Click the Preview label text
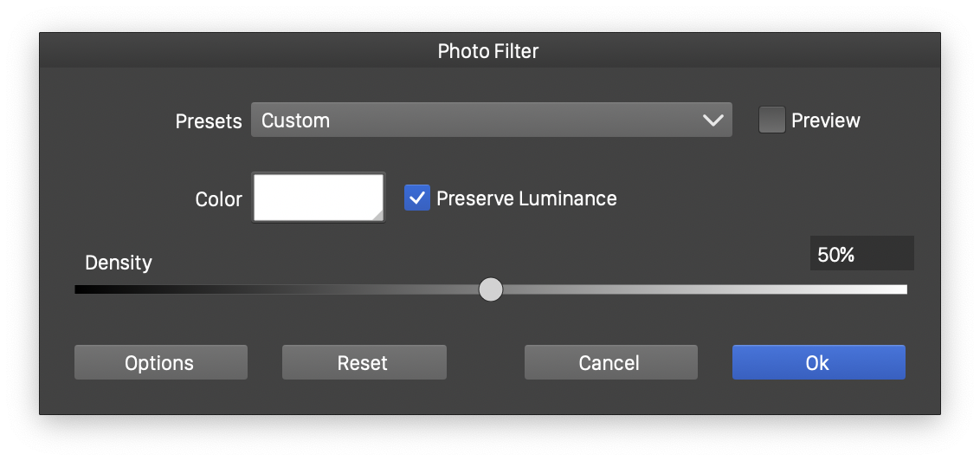 pos(826,120)
